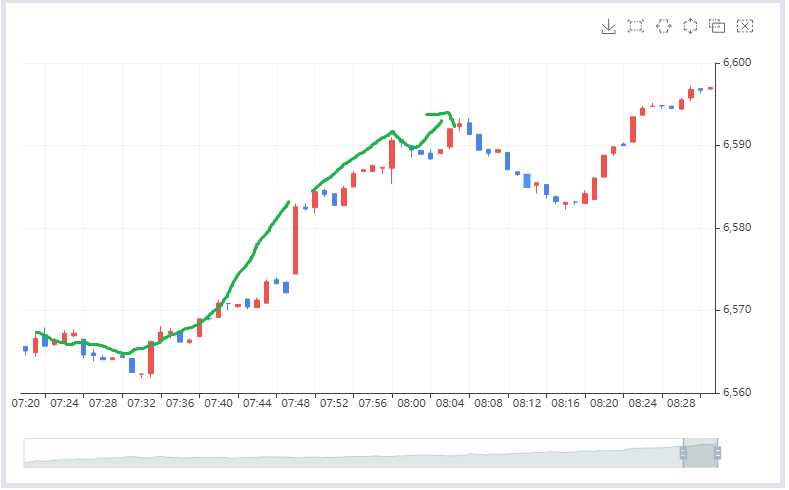Activate the rectangle brush selection tool
Screen dimensions: 789x490
[x=636, y=26]
